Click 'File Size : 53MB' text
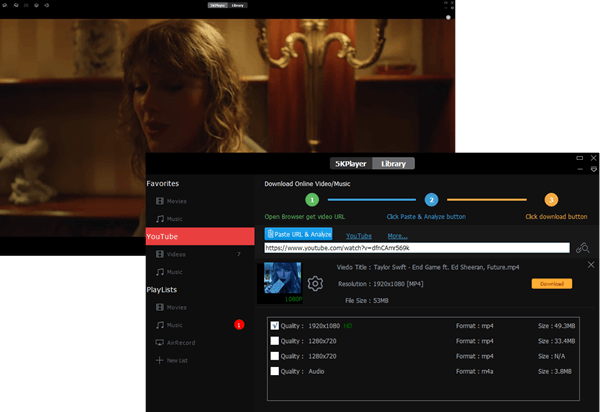Image resolution: width=600 pixels, height=412 pixels. click(x=367, y=301)
